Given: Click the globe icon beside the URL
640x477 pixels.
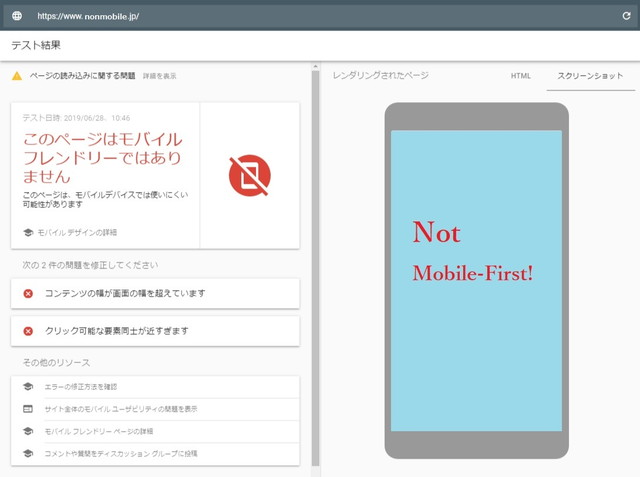Looking at the screenshot, I should pyautogui.click(x=16, y=17).
